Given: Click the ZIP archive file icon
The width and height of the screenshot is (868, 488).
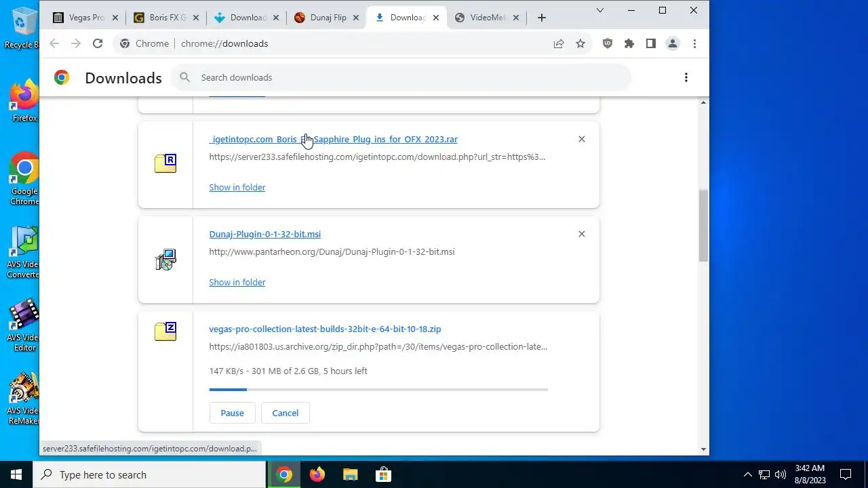Looking at the screenshot, I should [x=165, y=331].
